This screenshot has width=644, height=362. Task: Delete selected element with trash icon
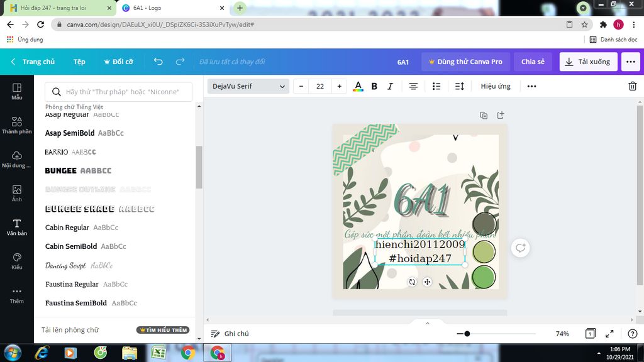633,86
